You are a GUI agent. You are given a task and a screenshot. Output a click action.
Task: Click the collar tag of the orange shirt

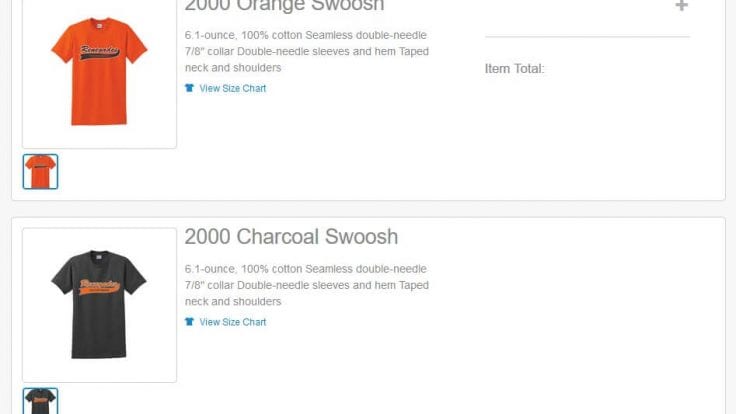pos(99,26)
